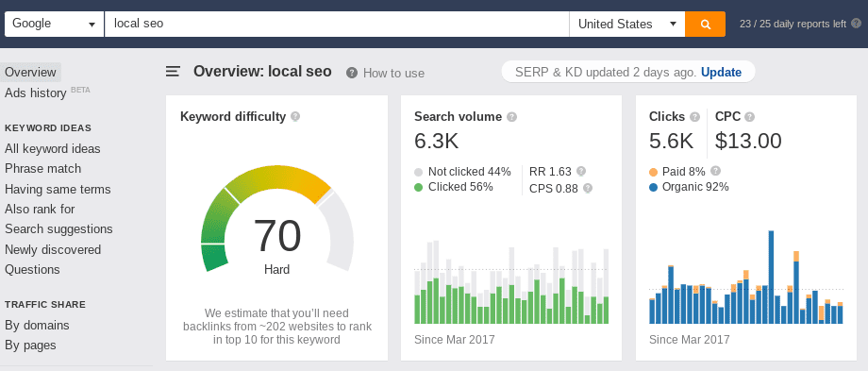Click the backlinks estimate text under gauge
The height and width of the screenshot is (371, 868).
click(276, 327)
